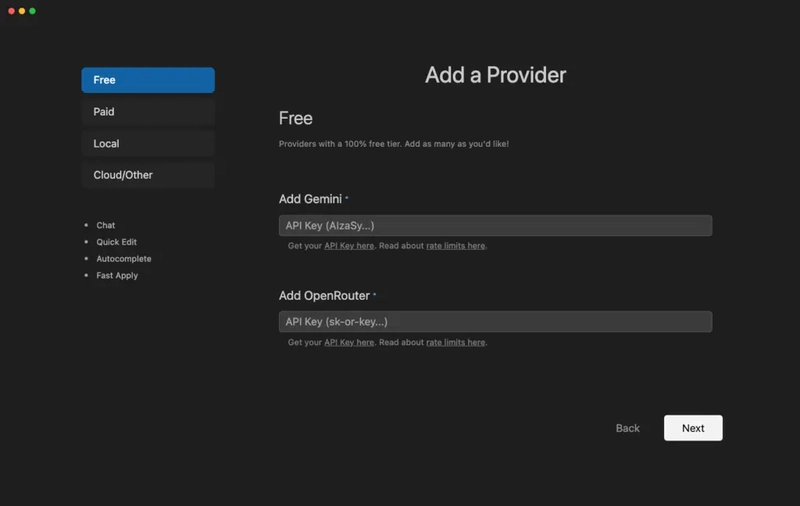Click the 'Add Gemini' heading

pyautogui.click(x=310, y=199)
